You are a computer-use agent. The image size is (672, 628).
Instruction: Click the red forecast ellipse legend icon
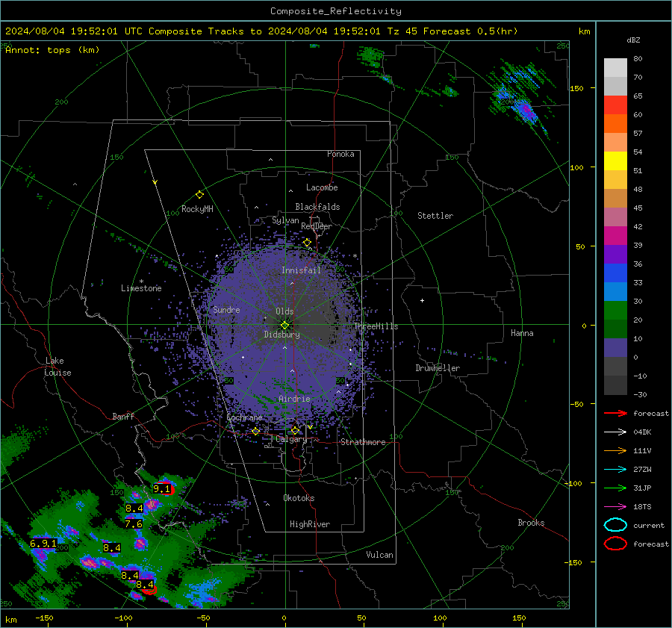click(x=615, y=544)
